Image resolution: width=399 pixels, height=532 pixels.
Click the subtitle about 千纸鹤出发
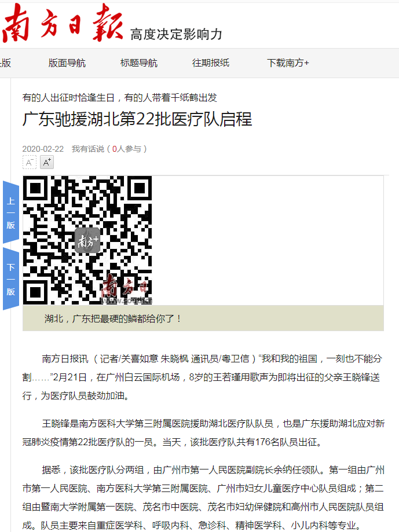[119, 98]
